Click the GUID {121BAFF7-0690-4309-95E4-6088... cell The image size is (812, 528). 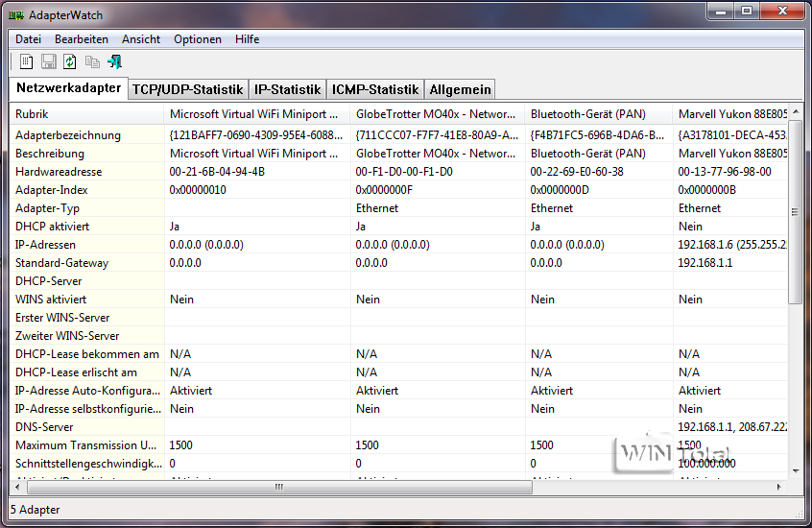256,135
